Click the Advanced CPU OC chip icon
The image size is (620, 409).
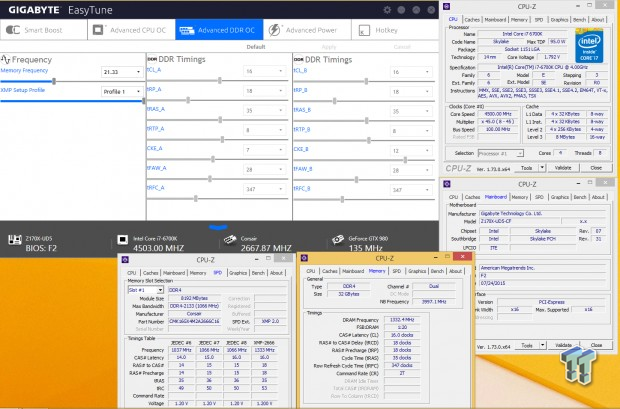pyautogui.click(x=98, y=30)
